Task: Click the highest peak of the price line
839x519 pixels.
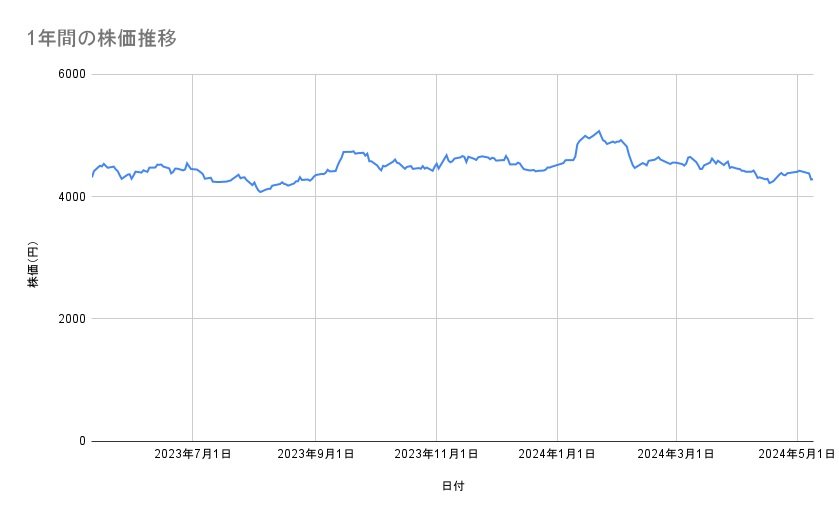Action: click(x=598, y=131)
